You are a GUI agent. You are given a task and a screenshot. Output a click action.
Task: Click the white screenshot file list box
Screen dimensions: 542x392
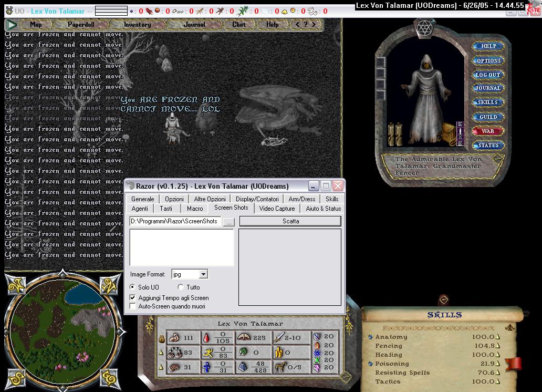point(182,247)
